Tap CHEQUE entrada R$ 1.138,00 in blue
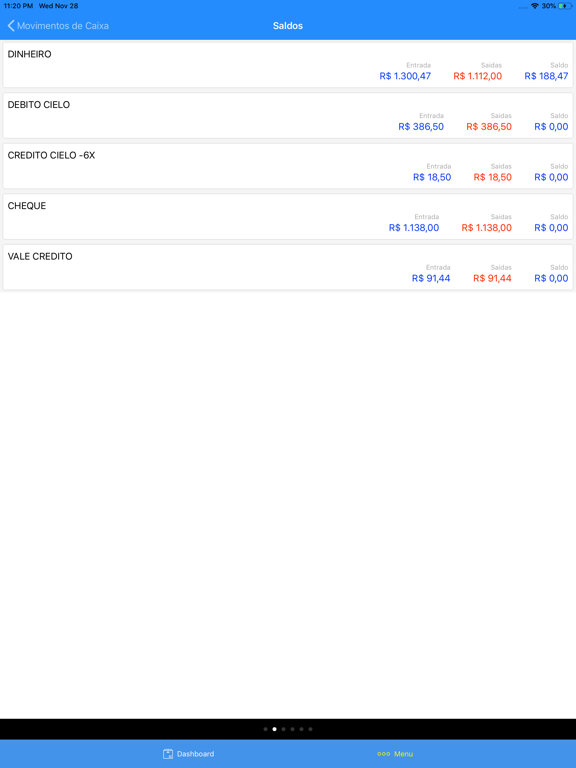Viewport: 576px width, 768px height. click(x=414, y=228)
